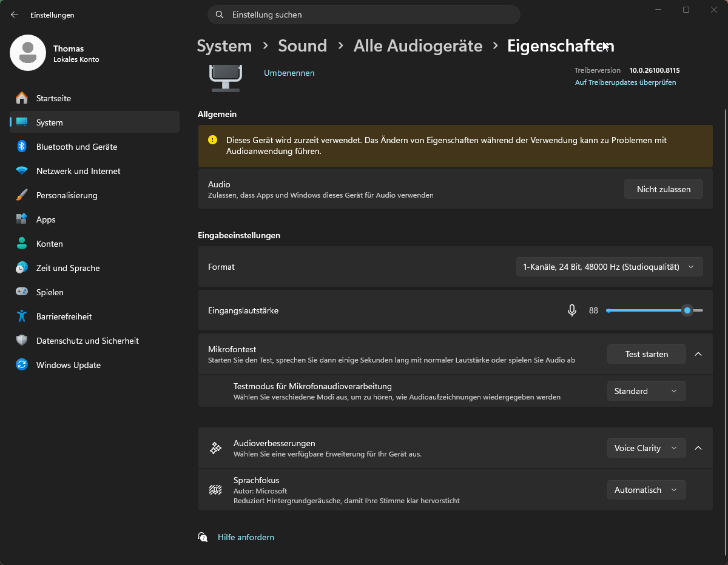Open Barrierefreiheit settings
The image size is (728, 565).
(64, 316)
